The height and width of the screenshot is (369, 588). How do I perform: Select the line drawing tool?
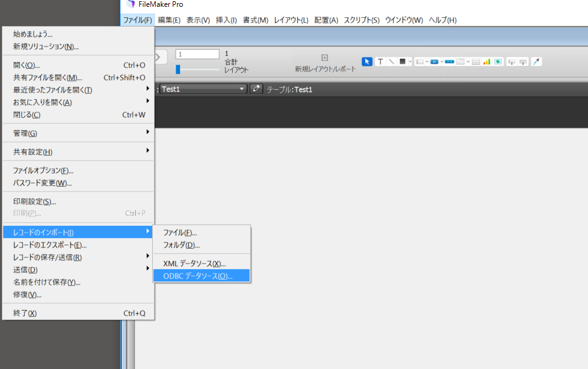(x=391, y=61)
